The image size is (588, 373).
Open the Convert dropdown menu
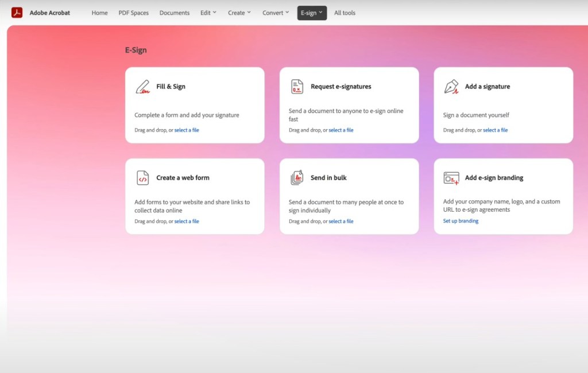276,13
